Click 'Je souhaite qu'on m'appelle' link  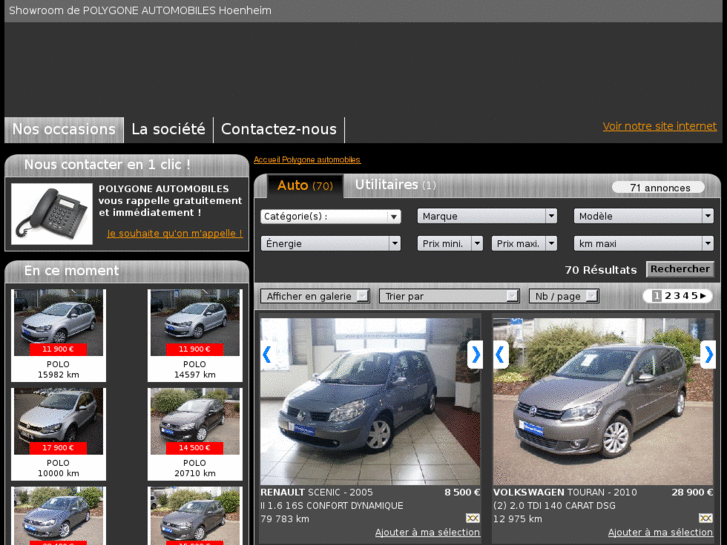tap(174, 233)
